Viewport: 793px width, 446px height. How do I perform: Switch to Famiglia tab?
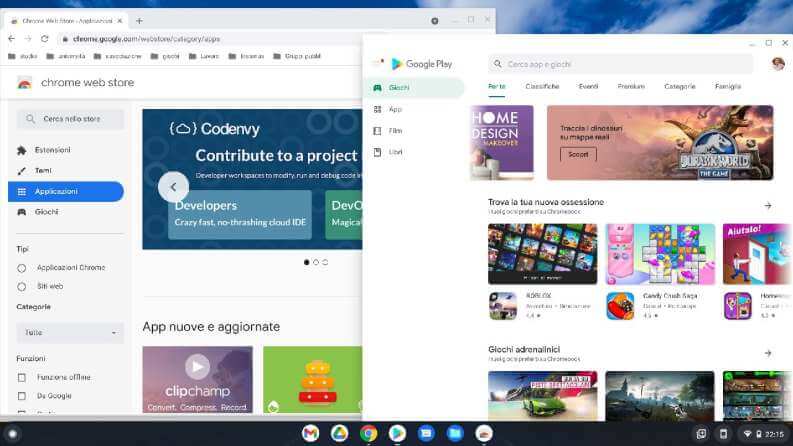click(728, 86)
